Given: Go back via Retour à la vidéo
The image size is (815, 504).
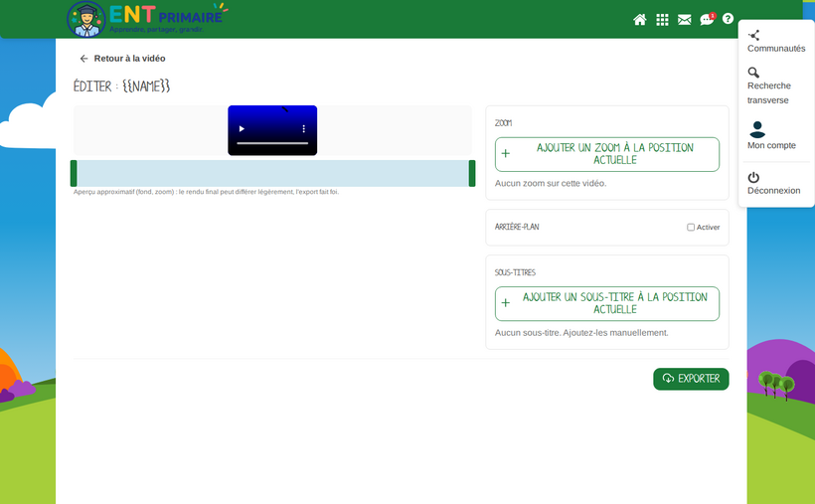Looking at the screenshot, I should pos(122,59).
